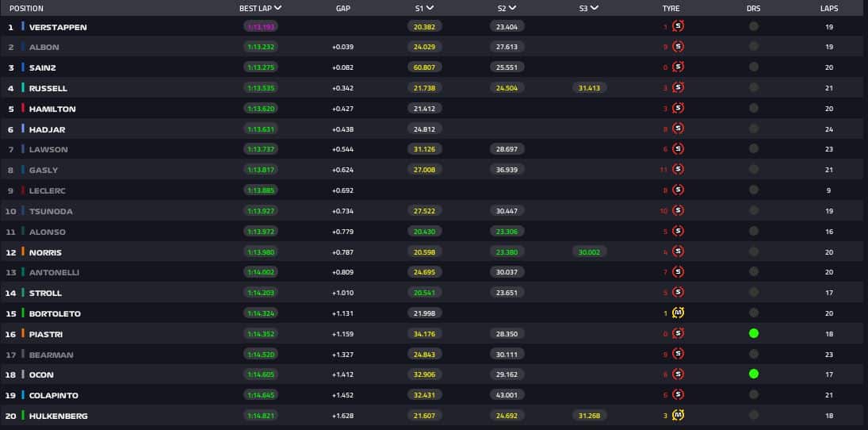868x430 pixels.
Task: Open the S1 sector column dropdown
Action: (430, 8)
